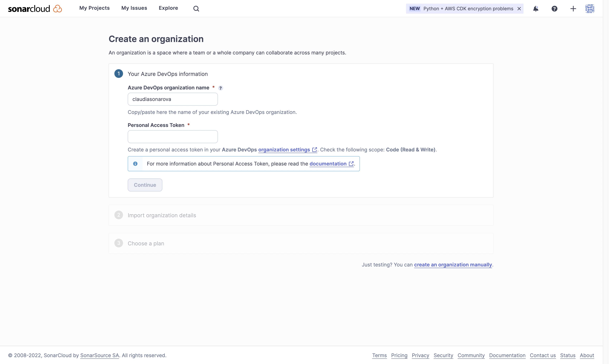Viewport: 609px width, 364px height.
Task: Open notifications bell icon
Action: (536, 9)
